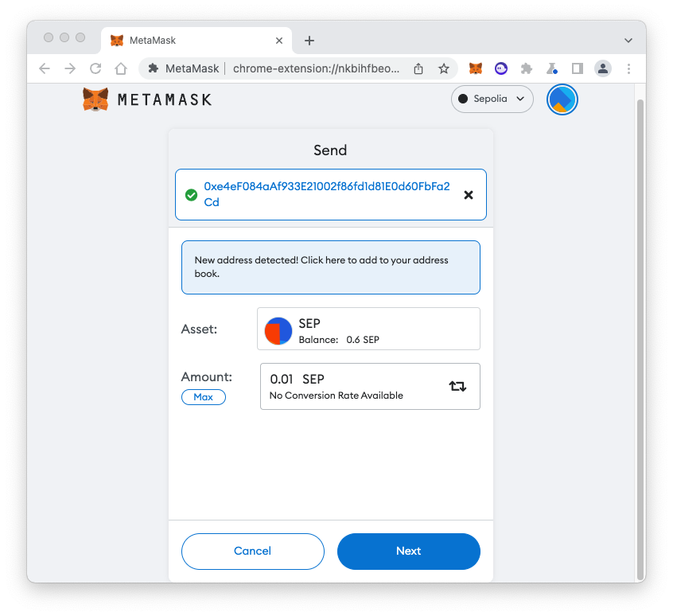Open the Sepolia network dropdown

492,99
